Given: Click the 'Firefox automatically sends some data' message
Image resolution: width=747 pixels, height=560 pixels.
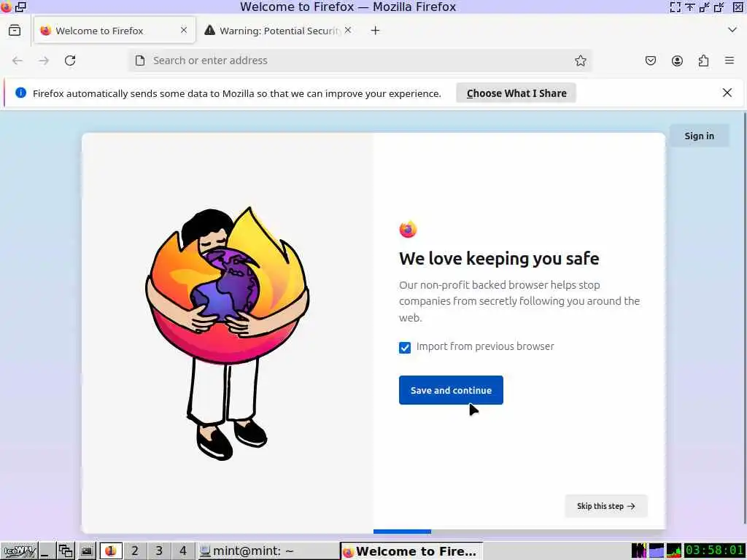Looking at the screenshot, I should (237, 93).
